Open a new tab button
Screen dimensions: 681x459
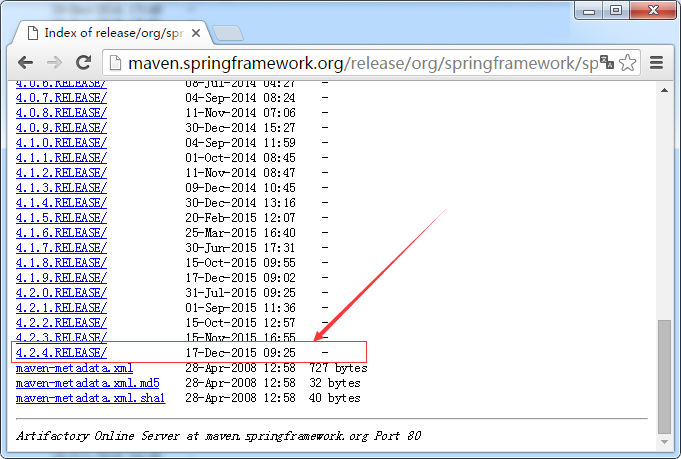click(228, 33)
